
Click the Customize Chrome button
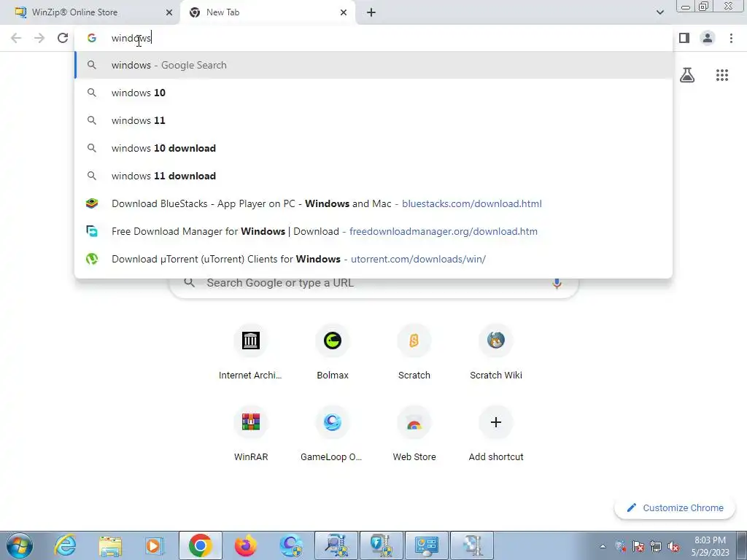pyautogui.click(x=675, y=507)
